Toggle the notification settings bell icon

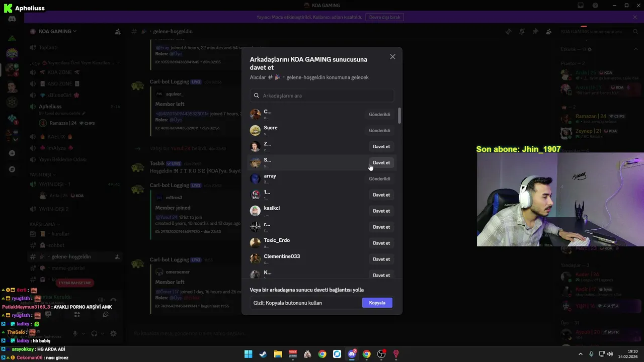click(x=522, y=31)
